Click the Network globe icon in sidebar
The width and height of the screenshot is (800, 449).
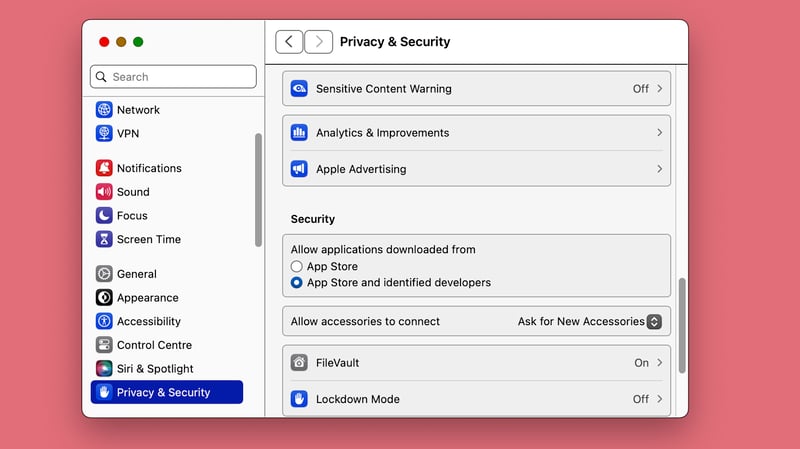coord(104,110)
